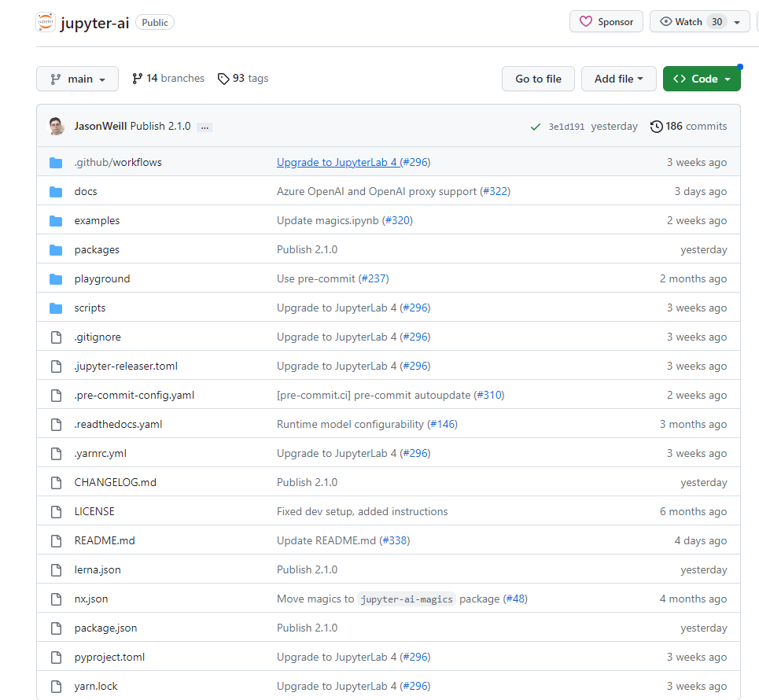759x700 pixels.
Task: Click the file icon for CHANGELOG.md
Action: coord(56,483)
